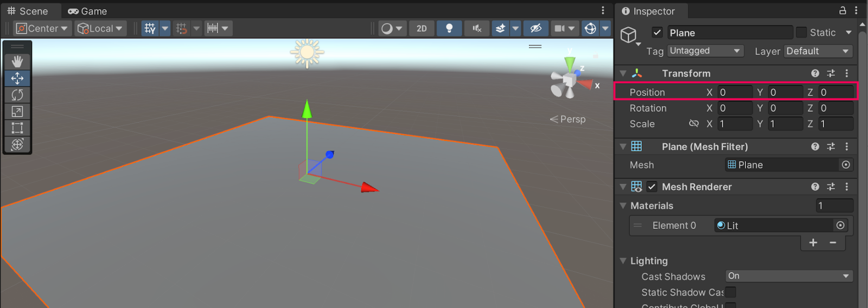Viewport: 868px width, 308px height.
Task: Select the Hand view tool
Action: tap(17, 61)
